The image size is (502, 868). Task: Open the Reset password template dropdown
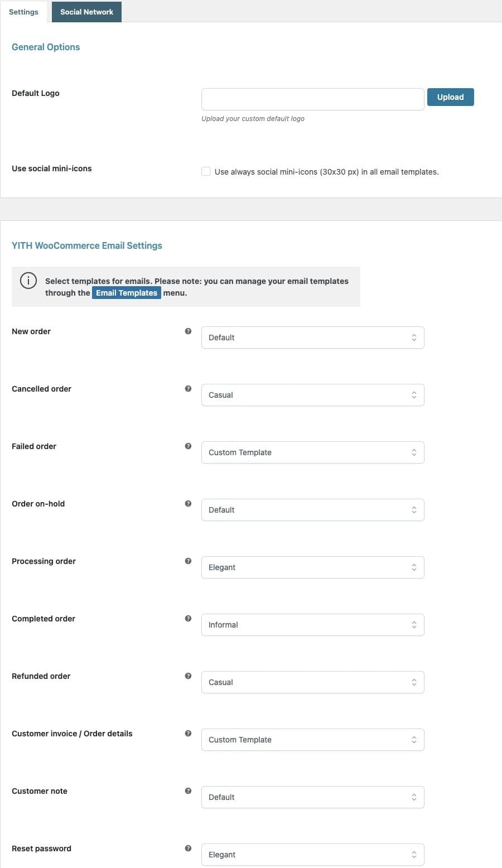(313, 855)
